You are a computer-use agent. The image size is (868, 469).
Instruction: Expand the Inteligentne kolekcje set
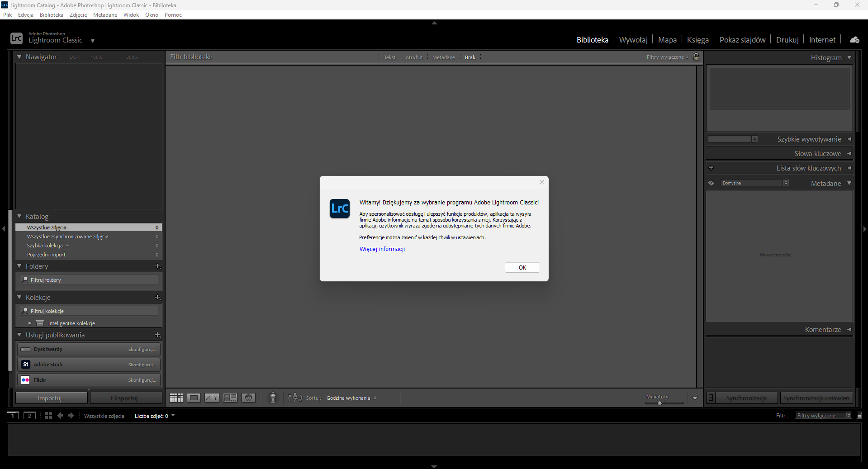pos(30,323)
